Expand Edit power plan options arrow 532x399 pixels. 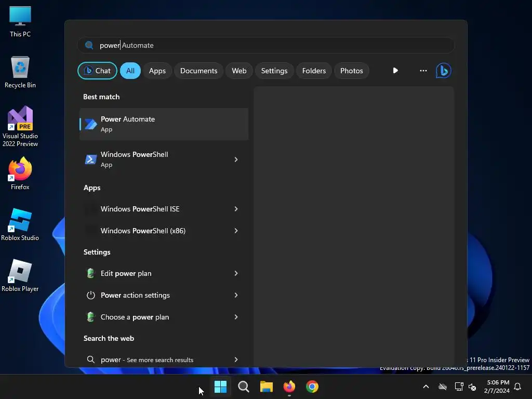236,273
